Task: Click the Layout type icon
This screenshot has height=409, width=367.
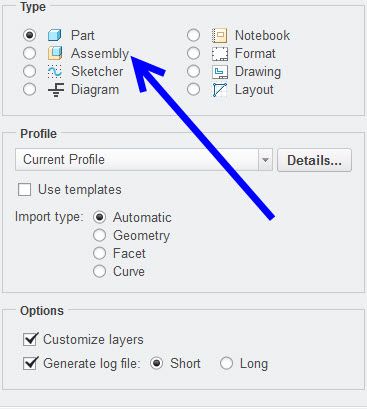Action: pos(220,90)
